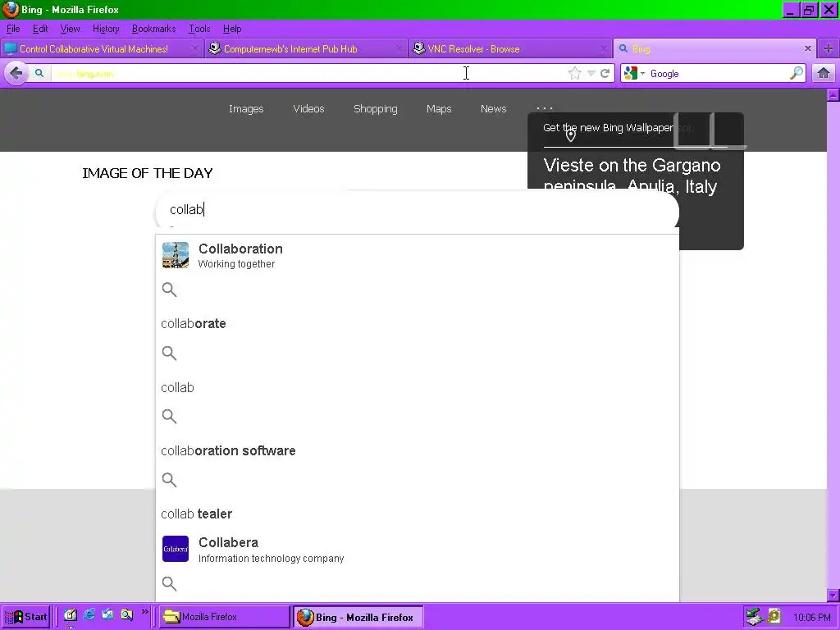
Task: Open the History menu
Action: pyautogui.click(x=106, y=29)
